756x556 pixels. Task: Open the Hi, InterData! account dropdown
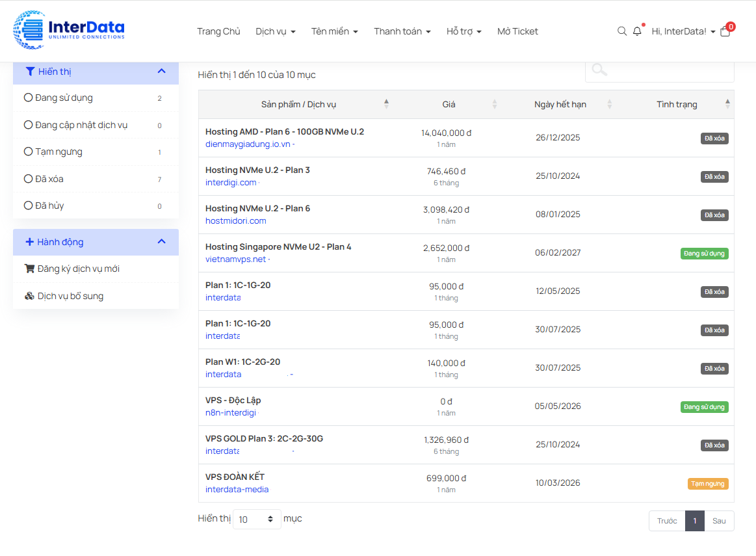point(683,31)
